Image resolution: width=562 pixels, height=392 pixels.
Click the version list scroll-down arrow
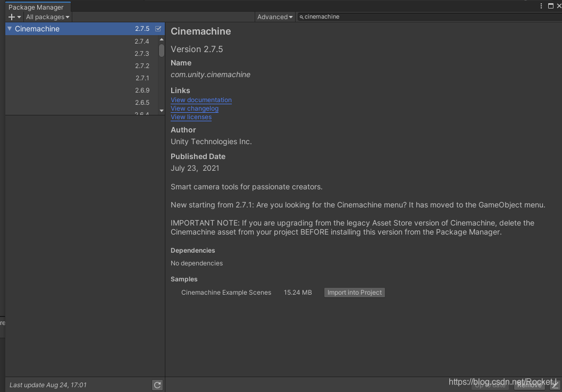pyautogui.click(x=162, y=111)
